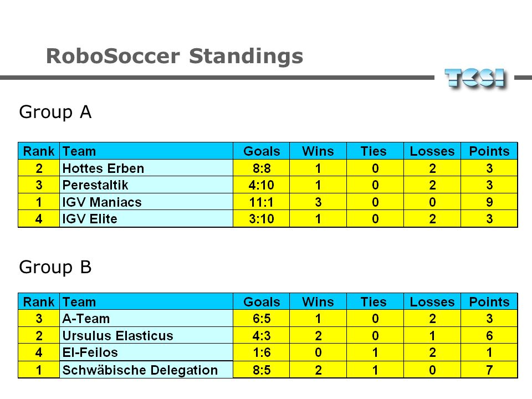532x399 pixels.
Task: Click the Group B heading
Action: pos(55,267)
